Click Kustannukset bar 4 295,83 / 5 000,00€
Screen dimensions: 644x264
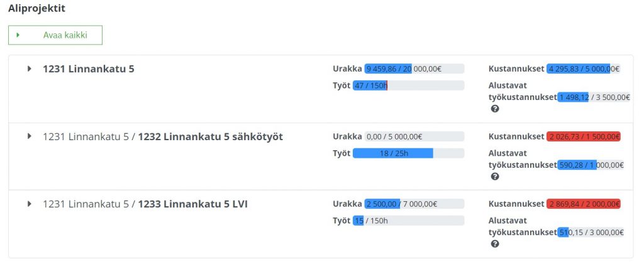[x=583, y=69]
